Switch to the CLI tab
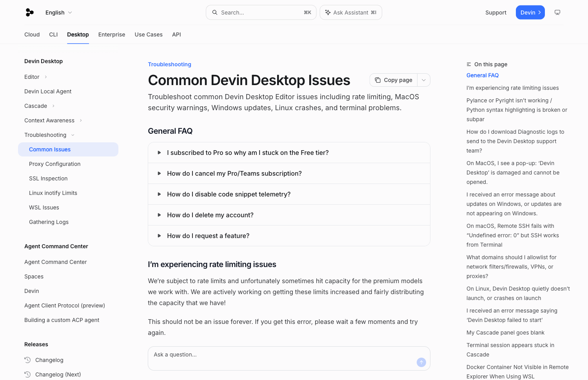 point(53,35)
